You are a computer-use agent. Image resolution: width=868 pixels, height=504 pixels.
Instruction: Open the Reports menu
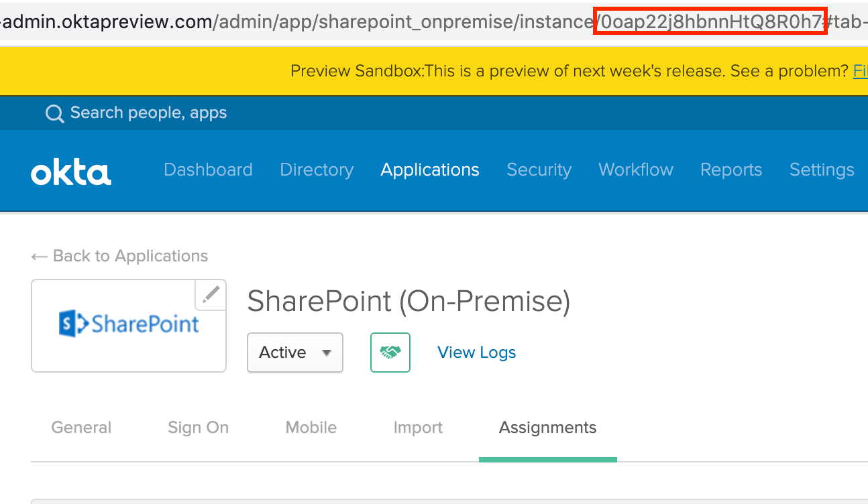point(731,170)
